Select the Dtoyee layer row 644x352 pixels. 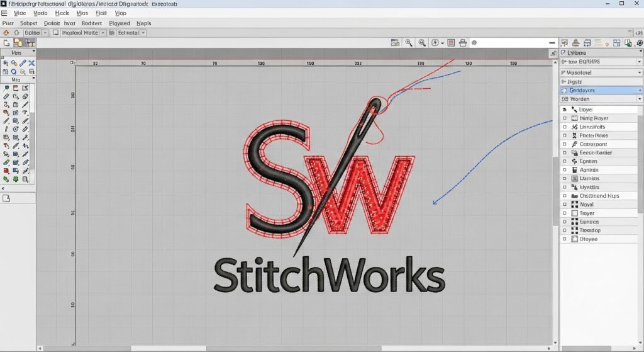(x=599, y=239)
